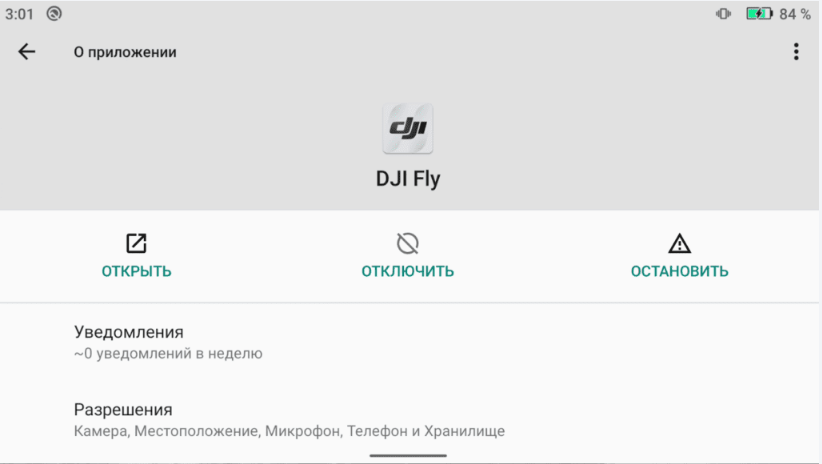Click the crossed-circle disable icon
The width and height of the screenshot is (822, 464).
pyautogui.click(x=407, y=243)
